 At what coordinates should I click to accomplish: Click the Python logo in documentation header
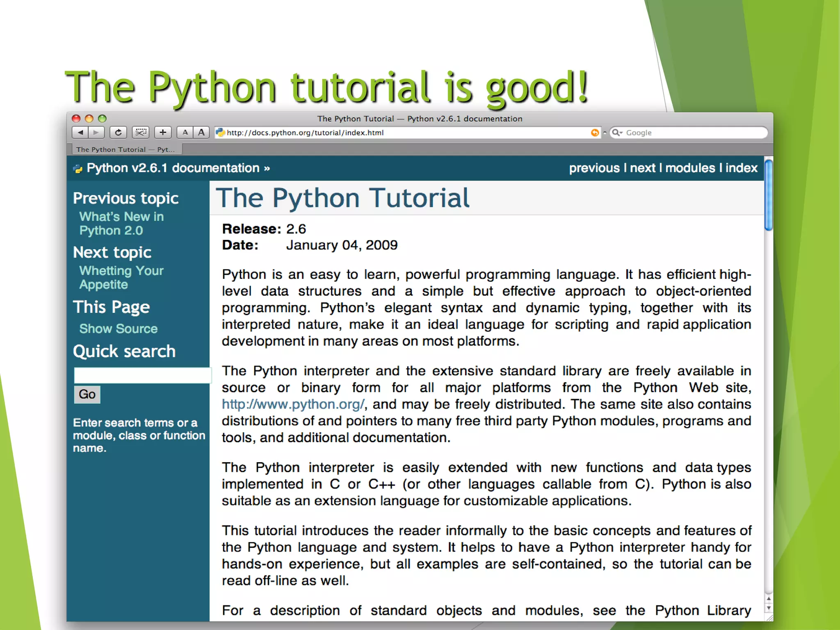point(78,169)
